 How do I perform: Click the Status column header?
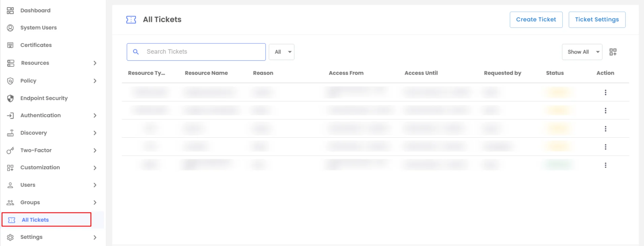click(554, 73)
